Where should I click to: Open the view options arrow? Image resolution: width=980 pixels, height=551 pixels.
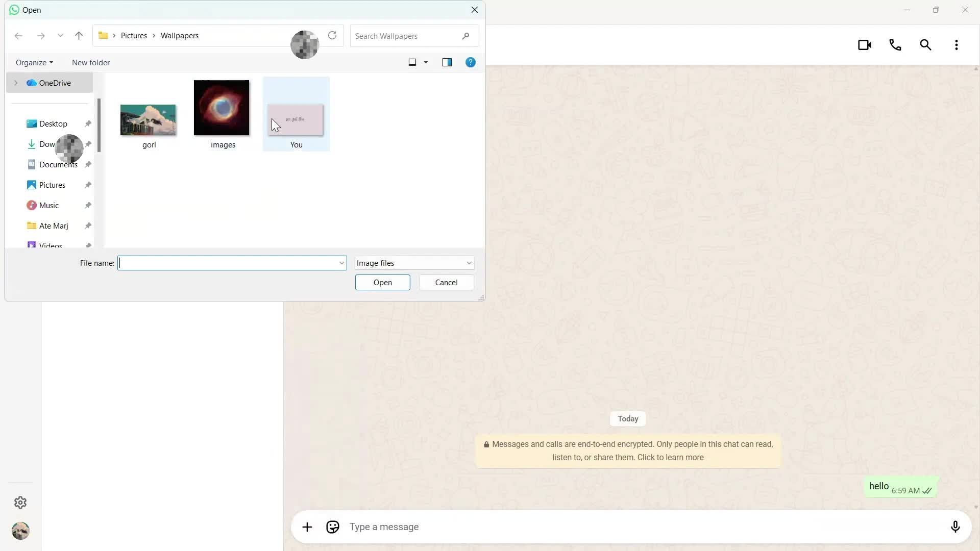point(426,62)
